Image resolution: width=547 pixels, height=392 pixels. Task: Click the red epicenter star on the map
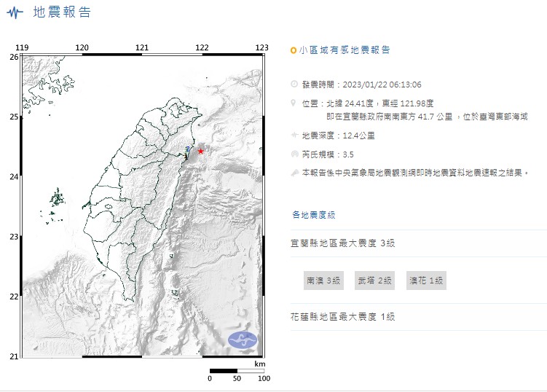[200, 151]
